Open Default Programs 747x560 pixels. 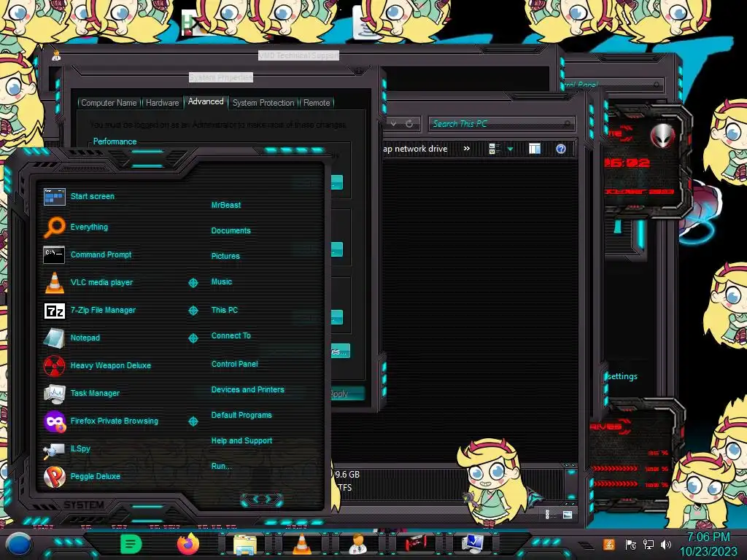[241, 415]
